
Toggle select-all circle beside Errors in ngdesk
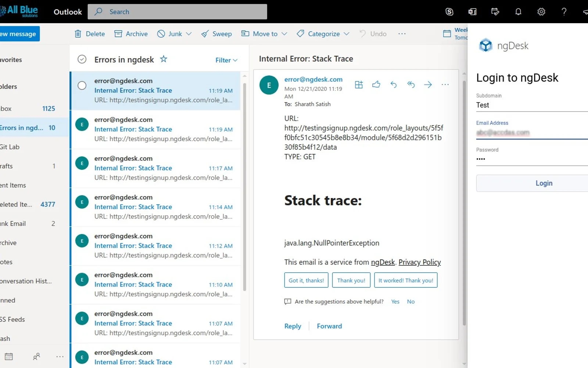click(x=82, y=59)
